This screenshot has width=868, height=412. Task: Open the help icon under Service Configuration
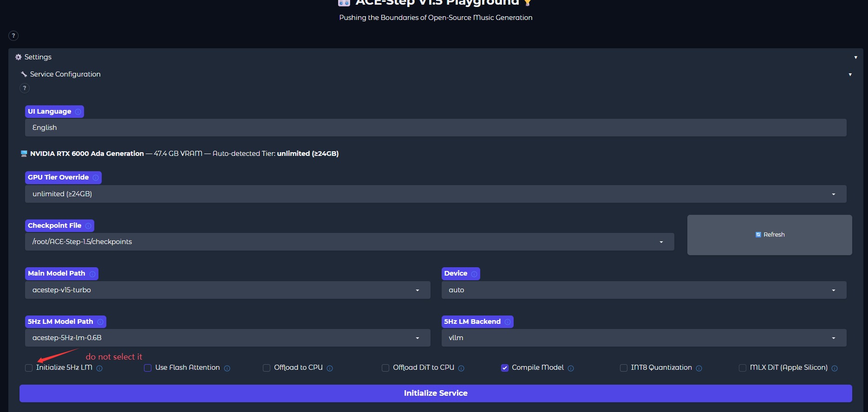coord(25,88)
